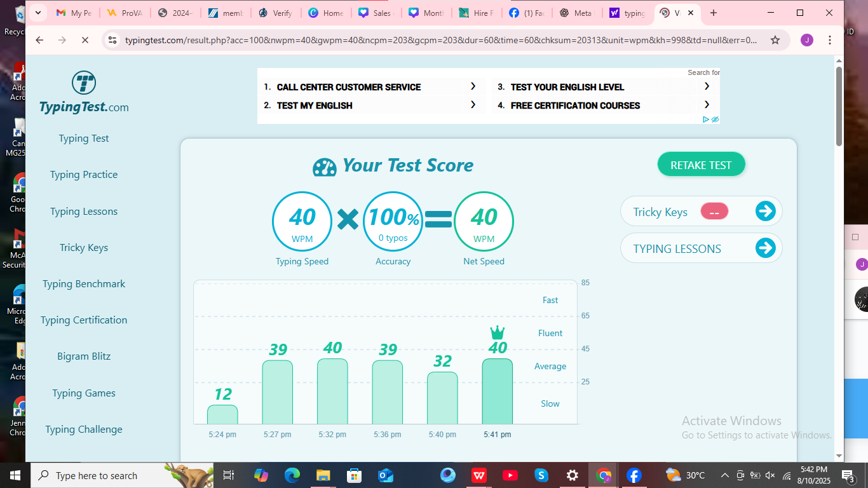Click the crown icon above the 5:41 pm bar
The width and height of the screenshot is (868, 488).
[497, 332]
